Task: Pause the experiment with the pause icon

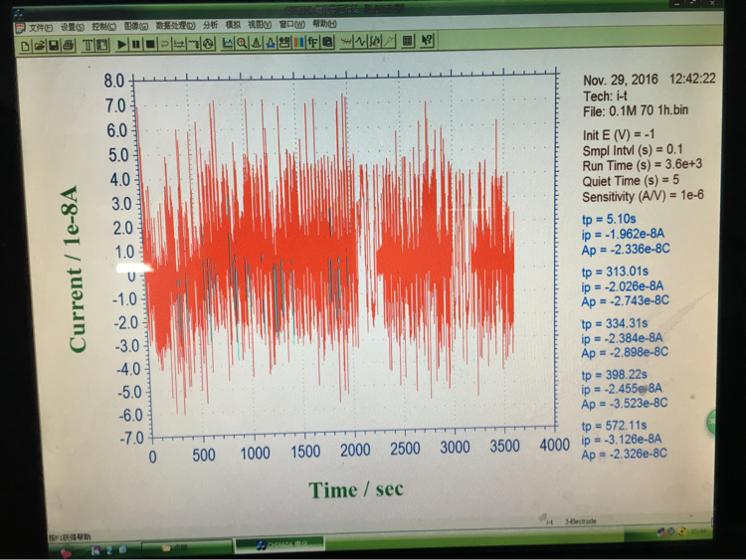Action: click(x=136, y=45)
